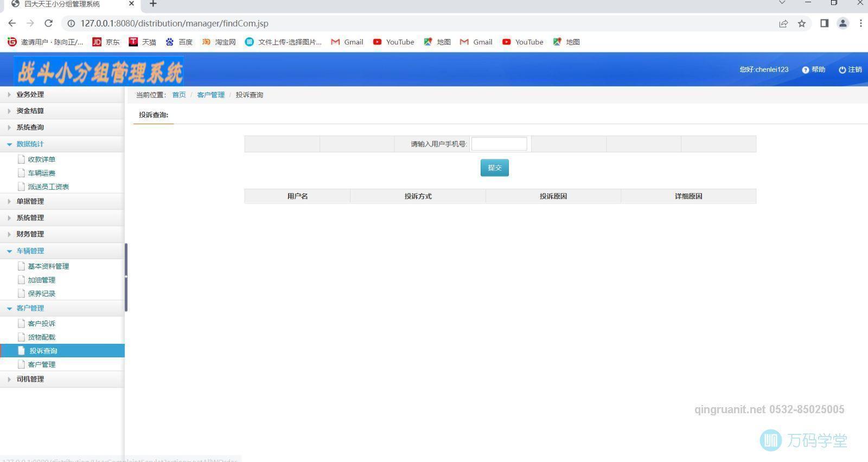Expand the 系统查询 menu section
Screen dimensions: 868x462
[62, 127]
